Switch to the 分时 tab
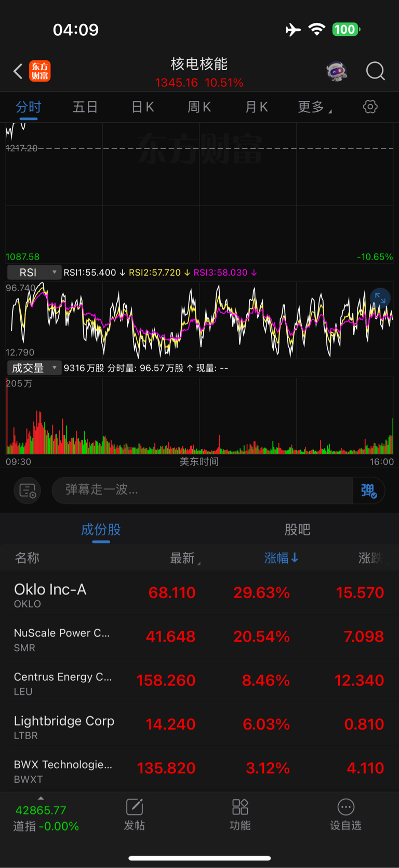The image size is (399, 868). point(29,107)
